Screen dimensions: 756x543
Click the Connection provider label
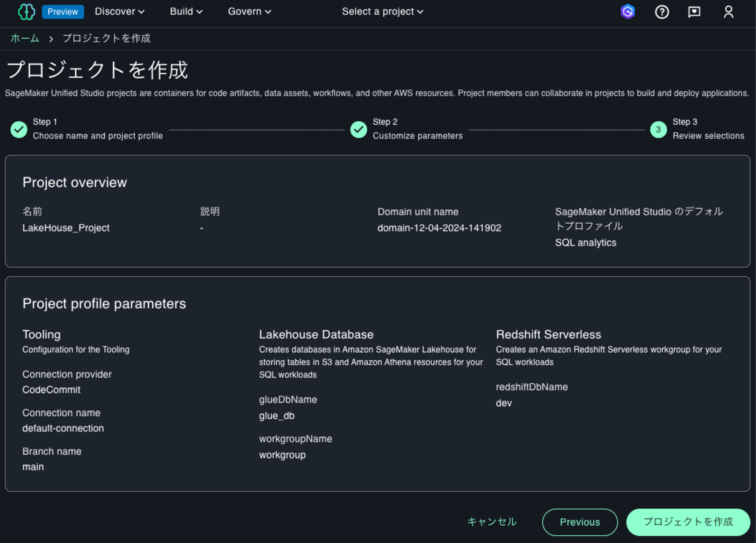(x=67, y=374)
